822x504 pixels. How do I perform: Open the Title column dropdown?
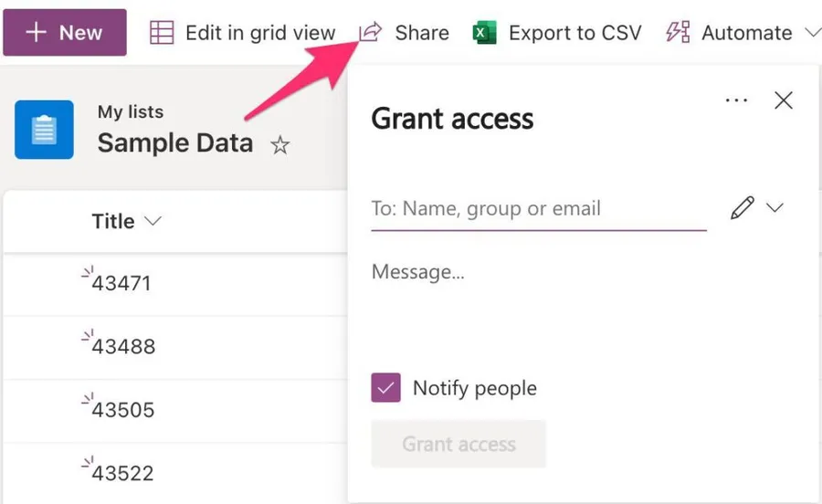point(153,221)
